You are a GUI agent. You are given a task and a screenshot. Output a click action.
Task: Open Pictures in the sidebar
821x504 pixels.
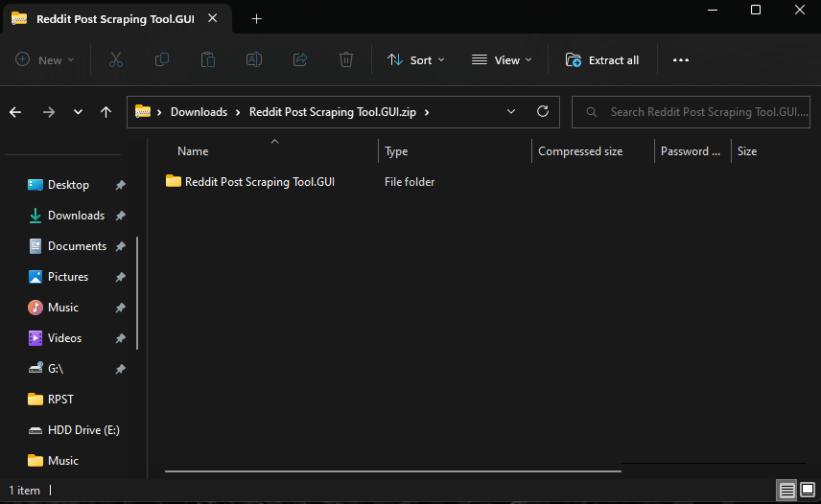coord(68,277)
